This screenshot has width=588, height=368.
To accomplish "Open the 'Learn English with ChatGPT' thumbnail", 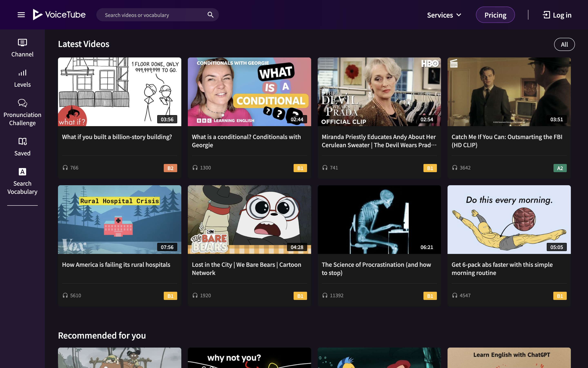I will [x=509, y=358].
